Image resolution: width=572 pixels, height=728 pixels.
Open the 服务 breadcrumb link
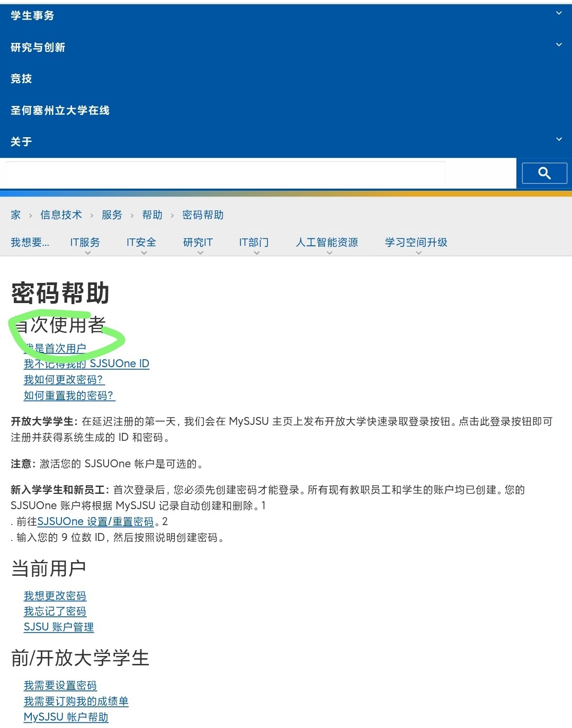pos(112,215)
